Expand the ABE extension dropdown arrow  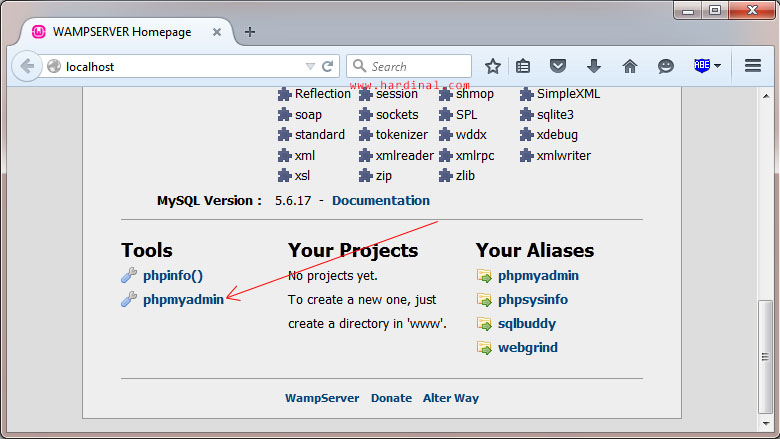pyautogui.click(x=717, y=66)
